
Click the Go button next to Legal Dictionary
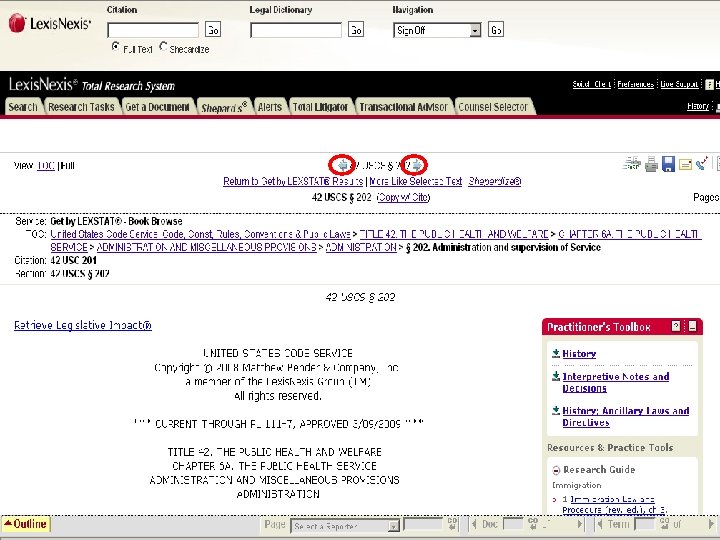tap(356, 30)
